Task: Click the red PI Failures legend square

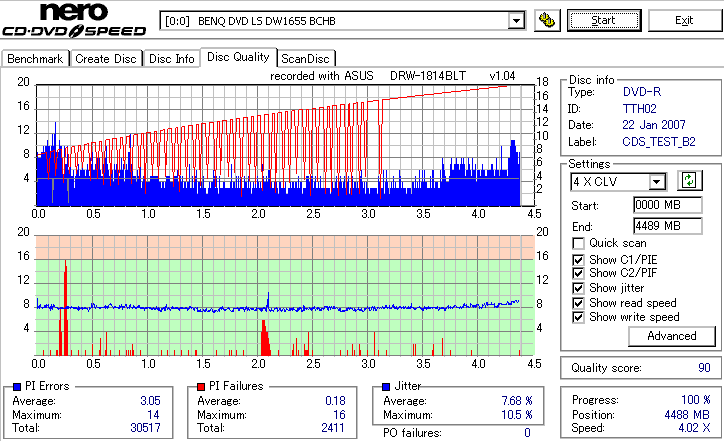Action: [x=201, y=387]
